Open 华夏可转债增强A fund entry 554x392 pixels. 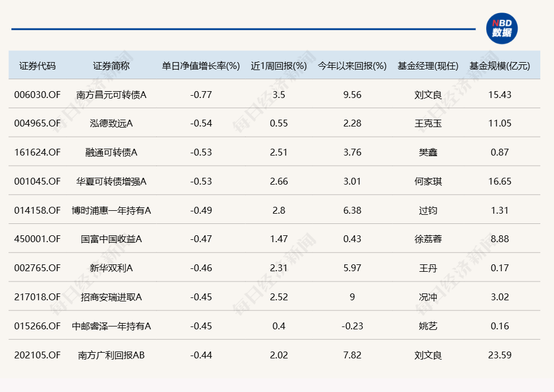point(111,182)
